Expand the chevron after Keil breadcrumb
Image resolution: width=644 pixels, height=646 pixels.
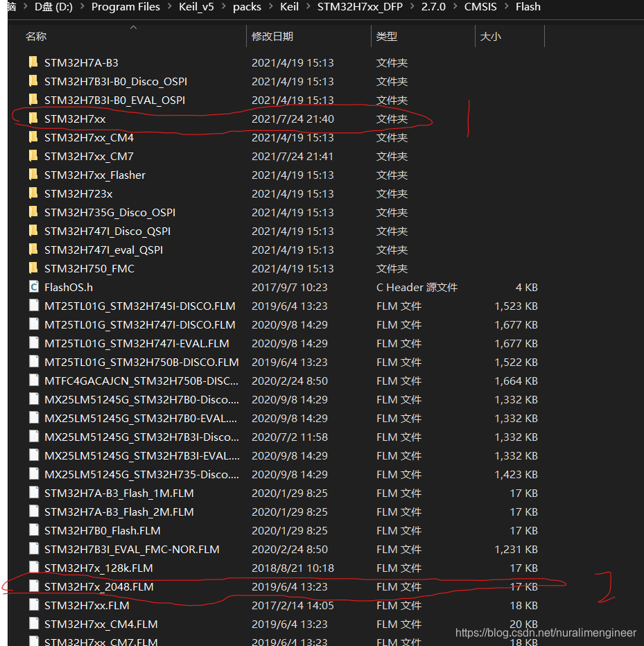[x=308, y=7]
